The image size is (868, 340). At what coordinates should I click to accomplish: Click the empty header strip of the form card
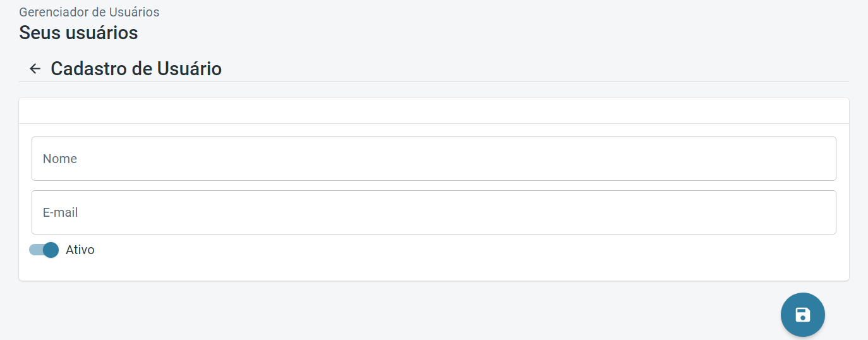[x=433, y=111]
